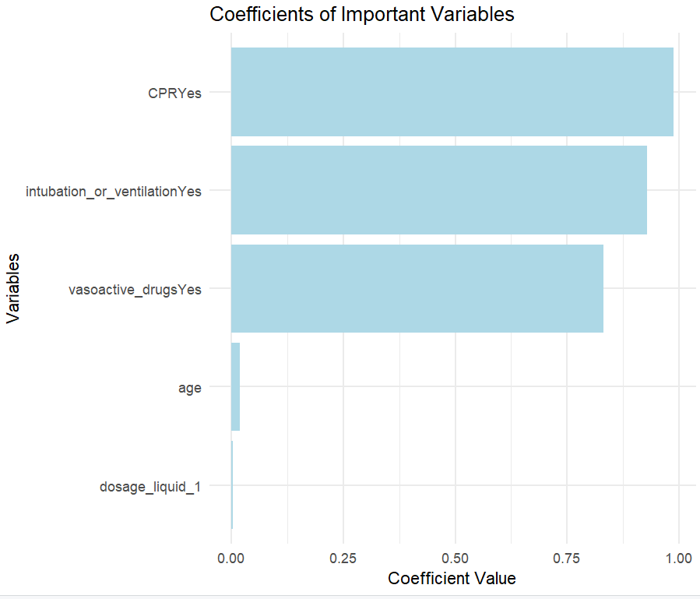Click the small age bar

235,387
